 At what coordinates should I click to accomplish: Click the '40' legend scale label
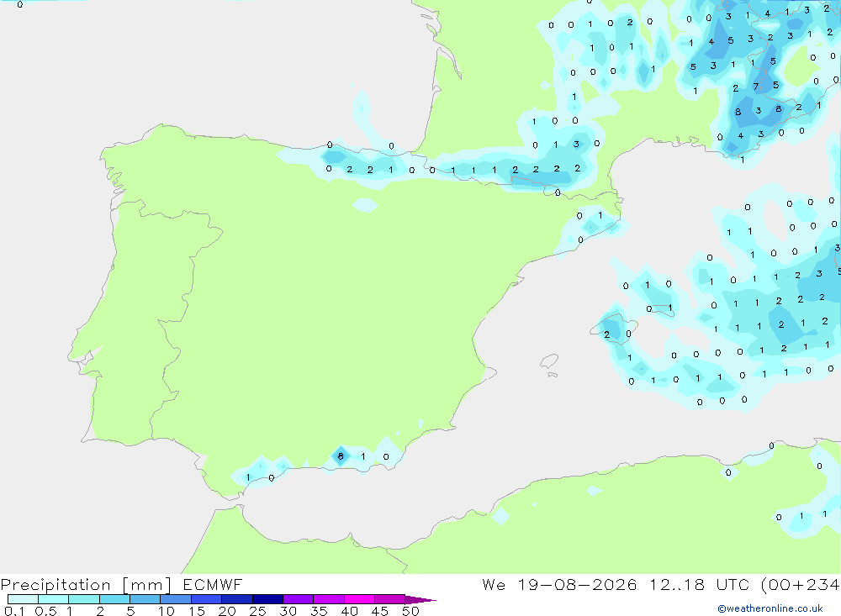click(350, 611)
